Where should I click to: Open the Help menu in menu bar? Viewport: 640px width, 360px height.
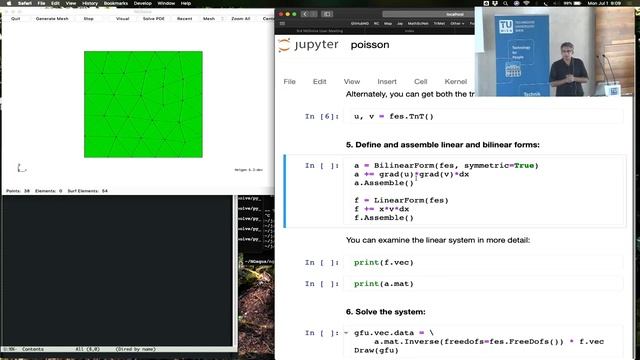point(186,3)
